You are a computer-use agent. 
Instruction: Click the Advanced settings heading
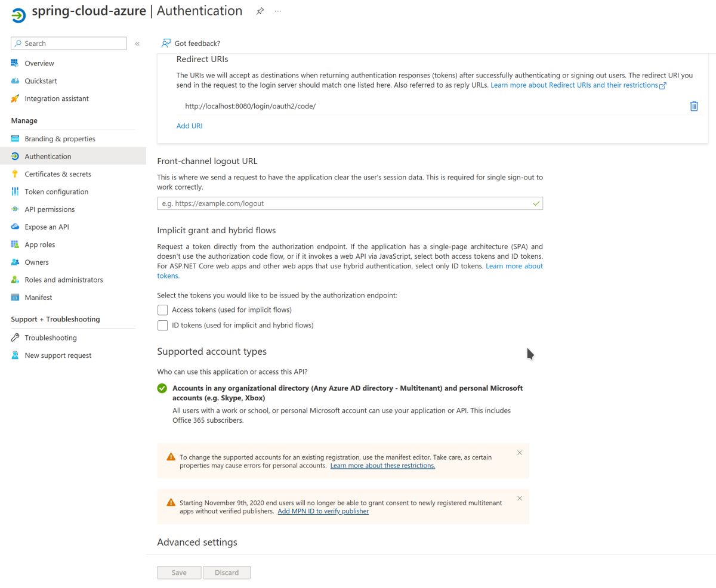point(197,542)
